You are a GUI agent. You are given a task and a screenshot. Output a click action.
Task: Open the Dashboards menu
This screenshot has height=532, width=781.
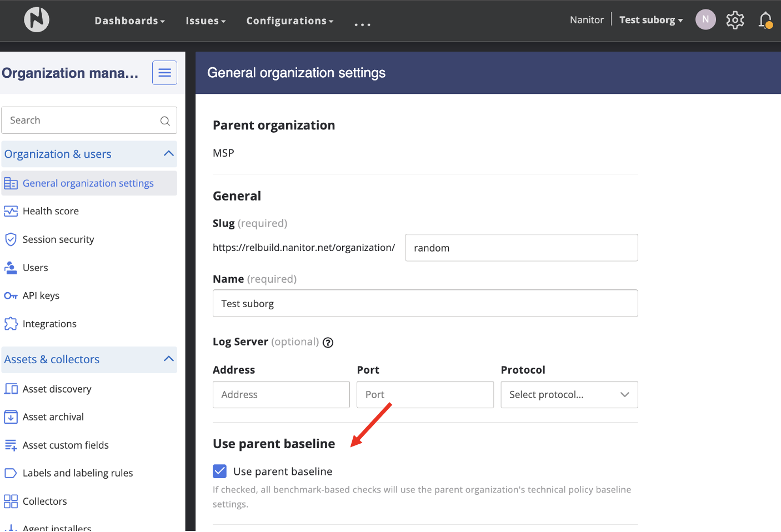coord(129,21)
